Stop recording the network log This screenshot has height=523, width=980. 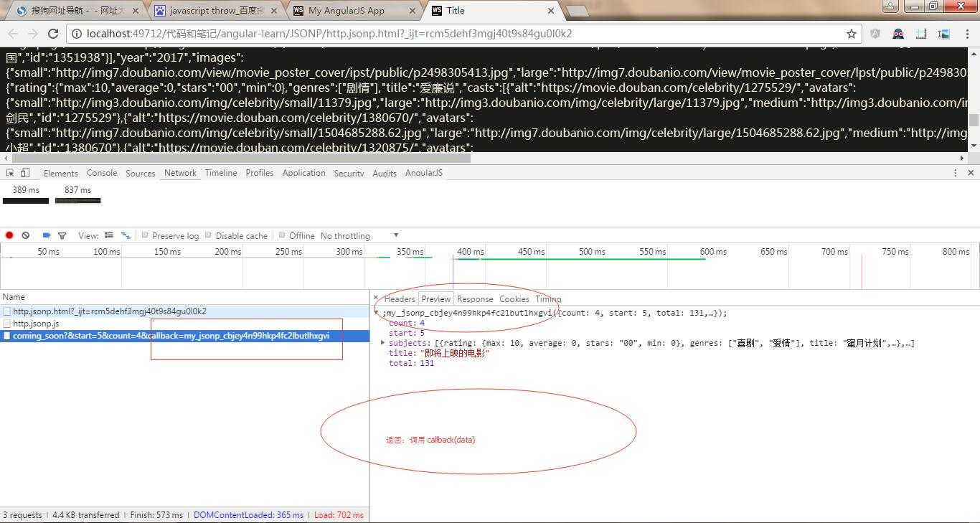(9, 235)
